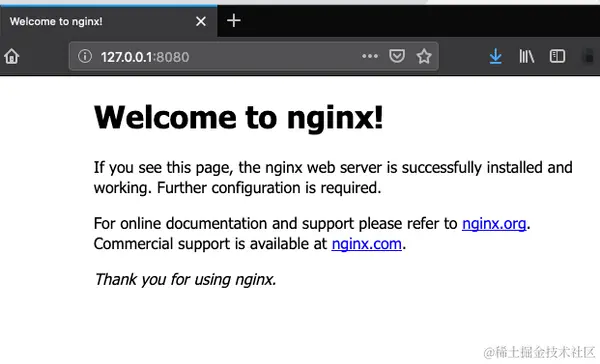Open page actions three-dot menu

370,56
